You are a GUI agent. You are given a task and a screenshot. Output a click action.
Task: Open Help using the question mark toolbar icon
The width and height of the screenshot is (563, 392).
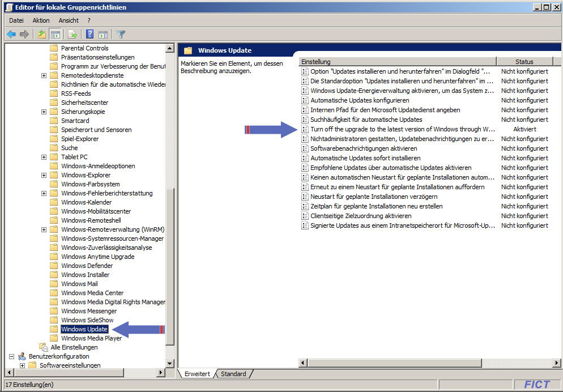89,35
